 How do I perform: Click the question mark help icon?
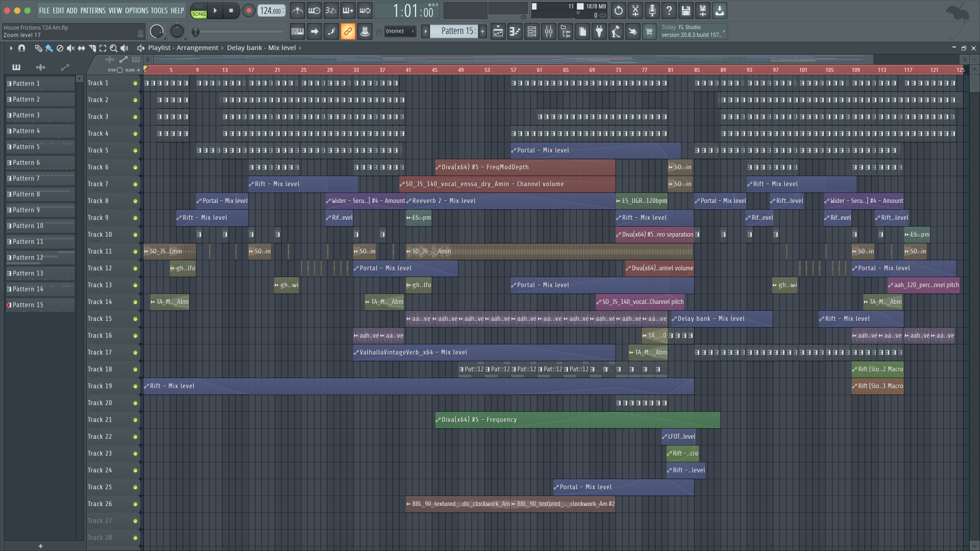669,10
